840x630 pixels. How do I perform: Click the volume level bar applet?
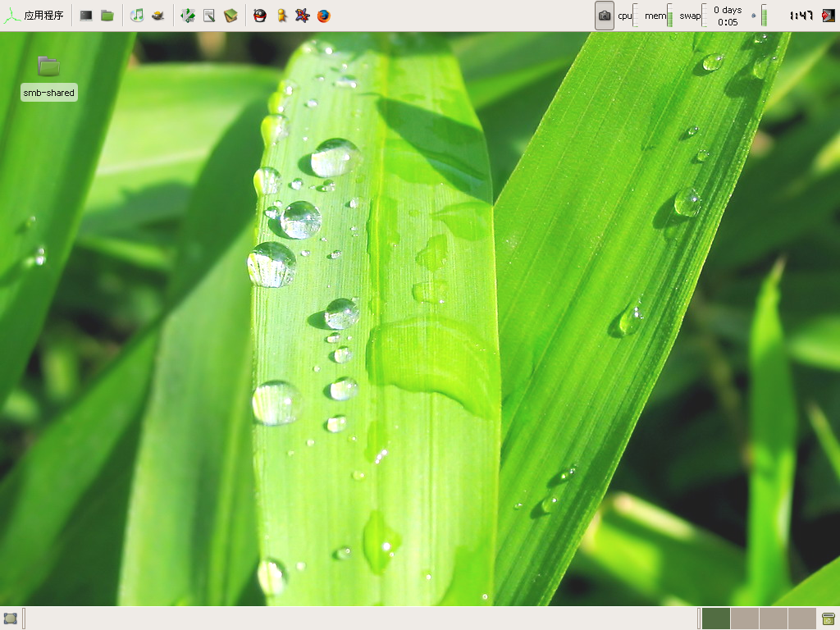764,16
